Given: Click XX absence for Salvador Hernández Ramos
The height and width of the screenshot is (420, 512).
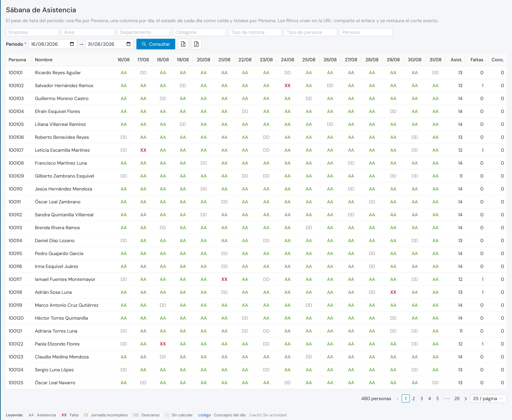Looking at the screenshot, I should point(287,86).
